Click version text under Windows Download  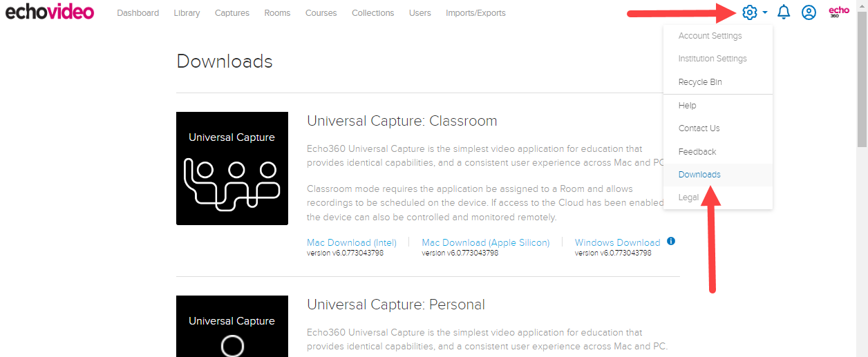click(613, 253)
